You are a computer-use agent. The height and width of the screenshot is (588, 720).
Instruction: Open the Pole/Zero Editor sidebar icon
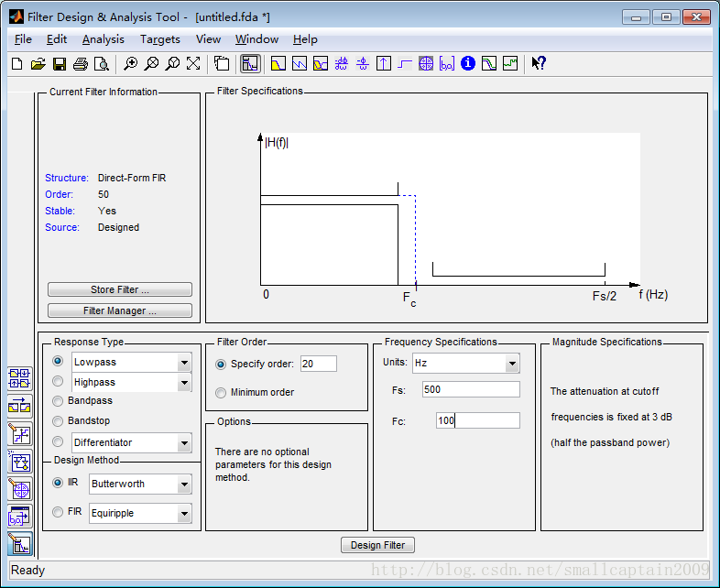pos(20,490)
